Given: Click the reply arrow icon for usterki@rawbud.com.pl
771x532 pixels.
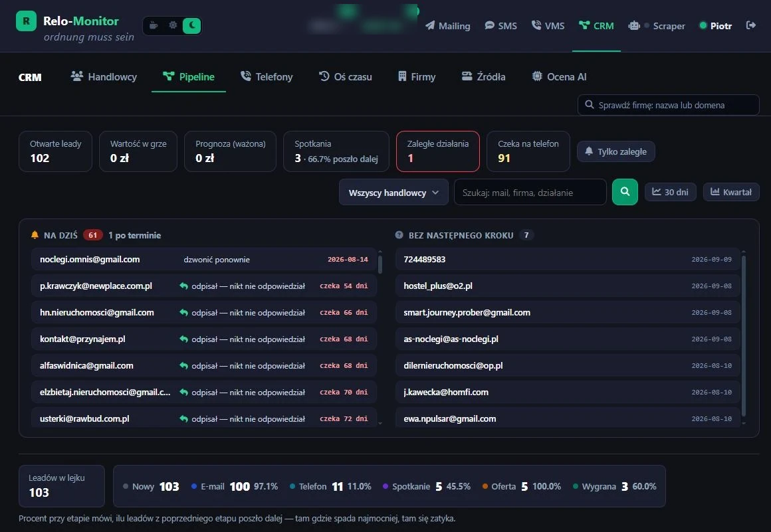Looking at the screenshot, I should tap(184, 418).
